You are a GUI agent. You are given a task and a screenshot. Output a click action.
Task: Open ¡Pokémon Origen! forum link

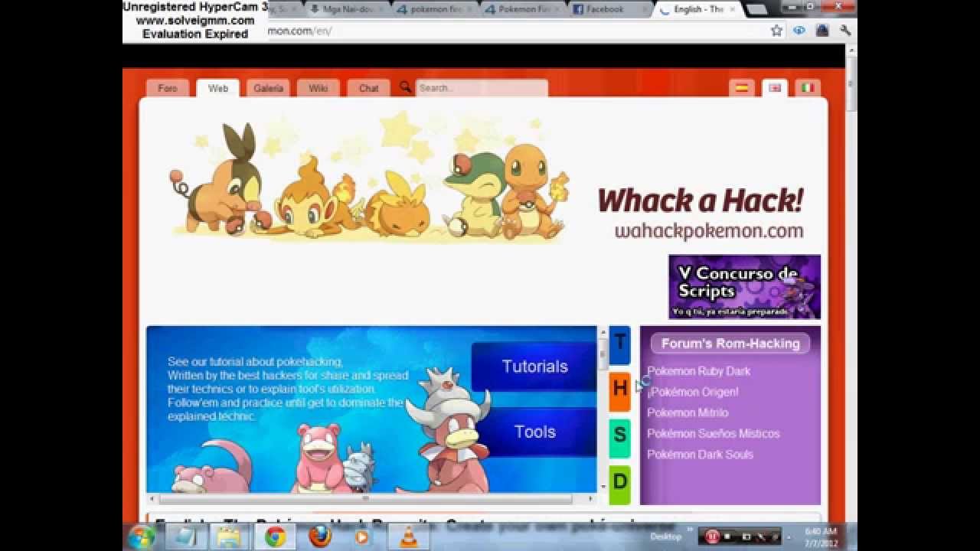click(x=692, y=392)
